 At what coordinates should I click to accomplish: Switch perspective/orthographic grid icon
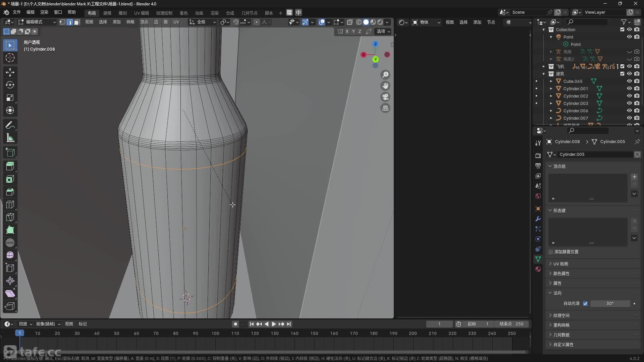point(385,108)
